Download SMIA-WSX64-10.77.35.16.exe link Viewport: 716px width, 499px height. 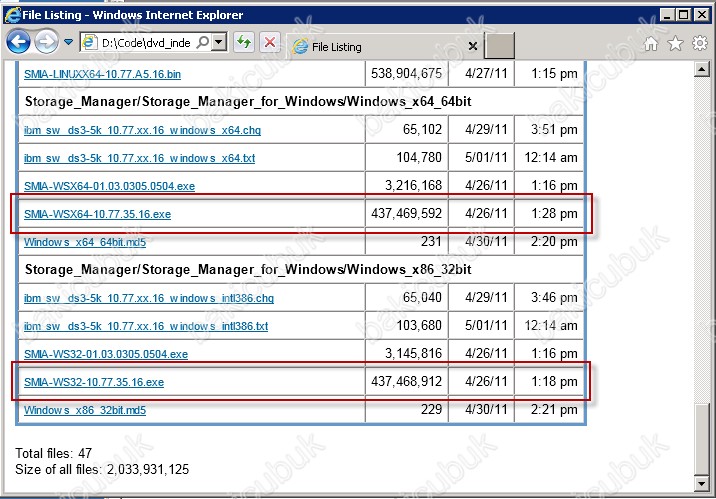(x=97, y=214)
